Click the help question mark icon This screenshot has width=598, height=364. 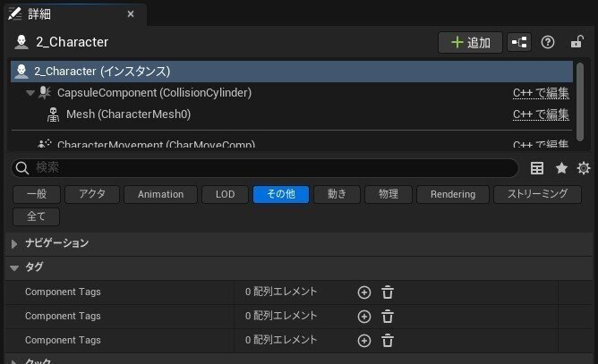coord(548,42)
